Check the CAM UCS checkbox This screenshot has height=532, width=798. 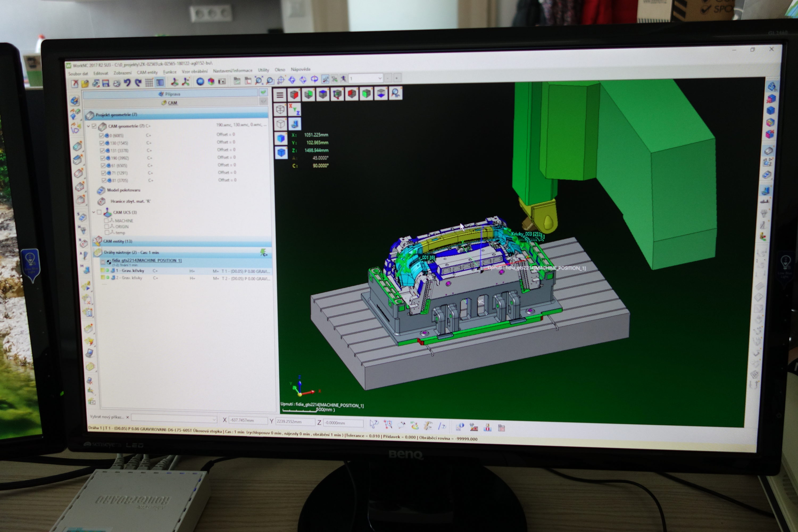pos(99,212)
